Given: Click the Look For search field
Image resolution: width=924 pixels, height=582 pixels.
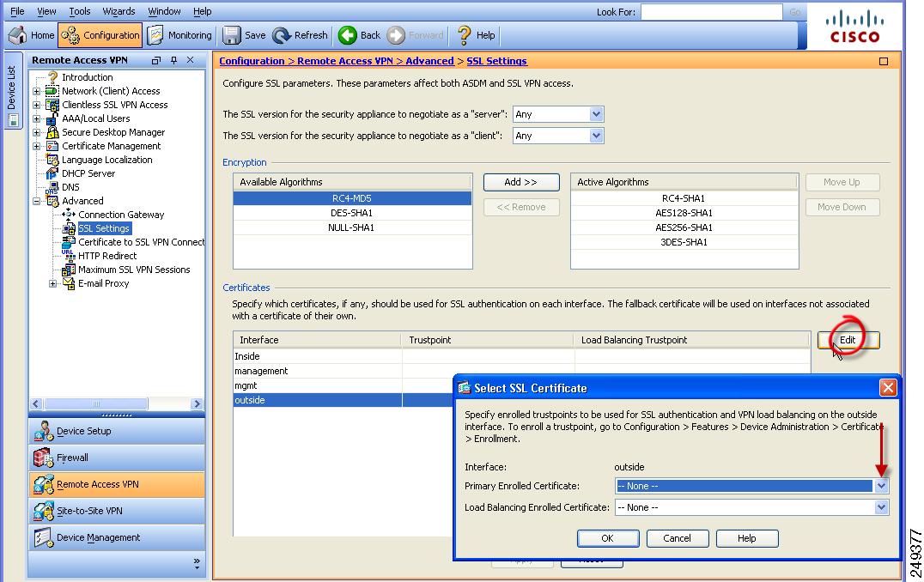Looking at the screenshot, I should tap(711, 12).
